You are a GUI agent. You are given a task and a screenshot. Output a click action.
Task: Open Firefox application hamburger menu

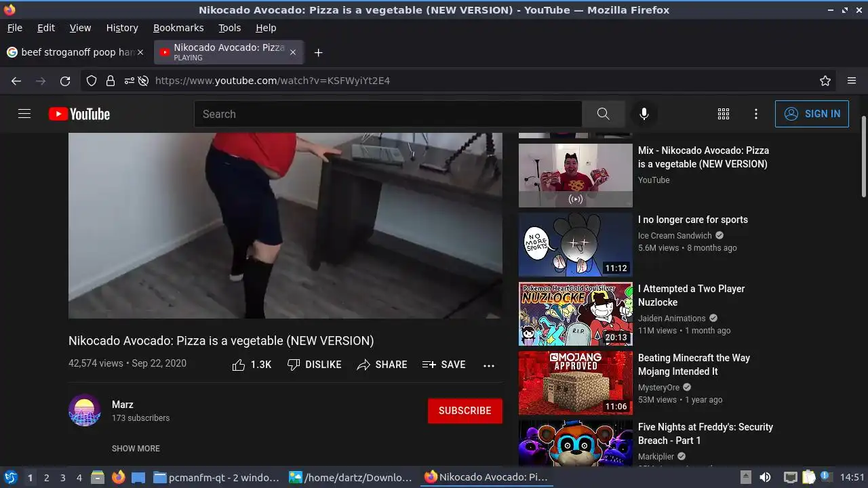point(852,81)
